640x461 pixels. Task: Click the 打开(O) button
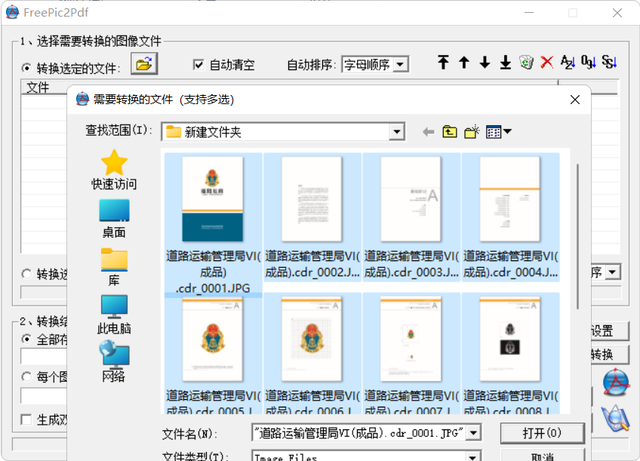[541, 432]
